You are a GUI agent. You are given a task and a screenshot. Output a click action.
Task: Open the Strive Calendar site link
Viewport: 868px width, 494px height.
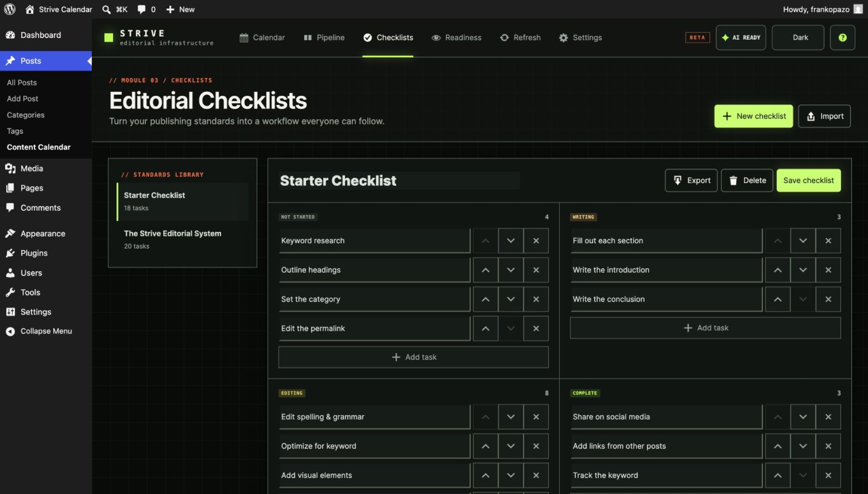(x=58, y=9)
